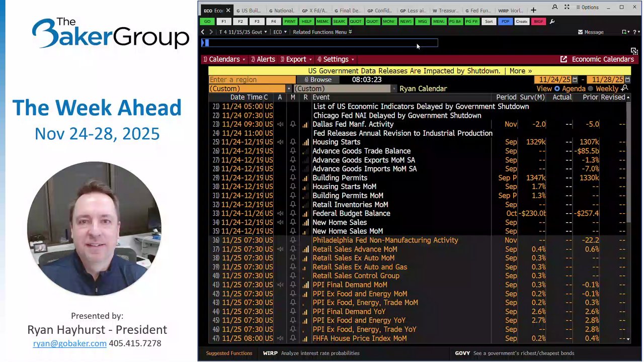Click the command line input field

tap(319, 43)
